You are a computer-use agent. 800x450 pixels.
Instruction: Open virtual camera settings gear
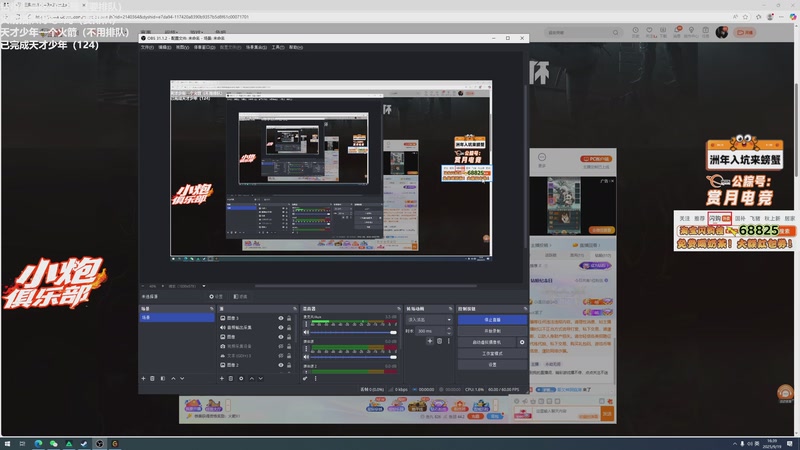(522, 342)
